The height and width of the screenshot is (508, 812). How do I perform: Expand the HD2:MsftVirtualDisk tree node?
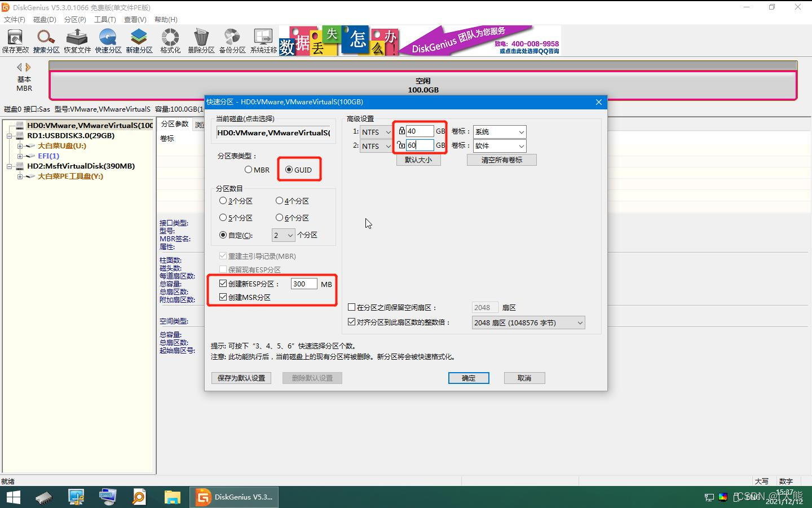pyautogui.click(x=10, y=166)
